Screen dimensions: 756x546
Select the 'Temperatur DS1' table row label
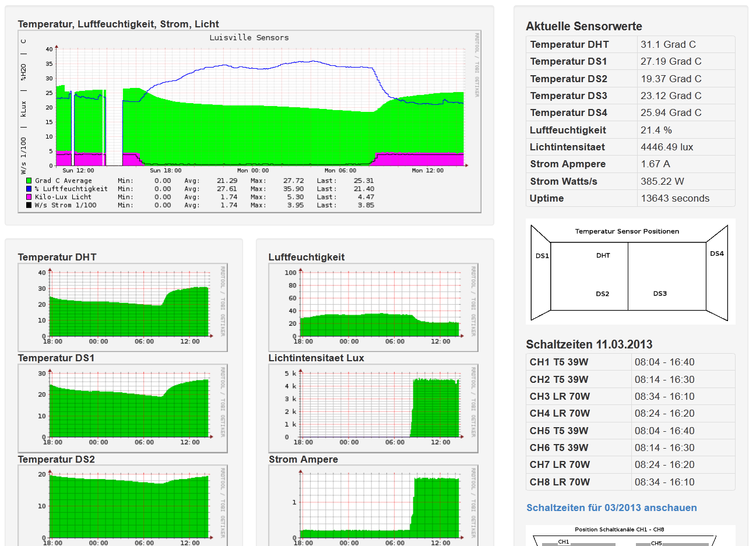tap(568, 61)
